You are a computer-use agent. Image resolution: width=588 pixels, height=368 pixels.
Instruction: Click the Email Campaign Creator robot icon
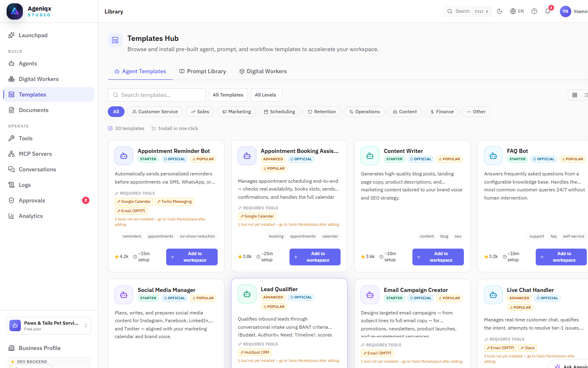click(370, 295)
